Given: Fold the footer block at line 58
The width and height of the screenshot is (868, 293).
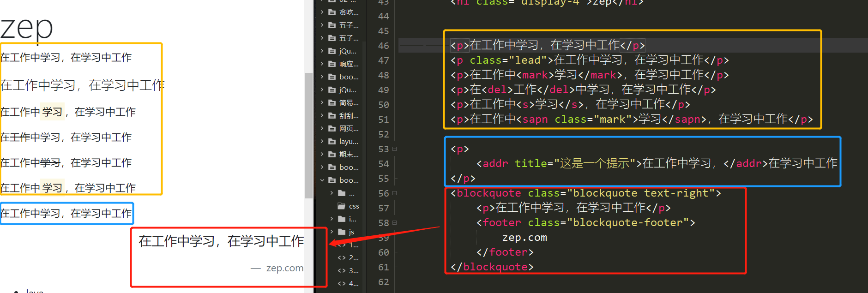Looking at the screenshot, I should (x=394, y=223).
